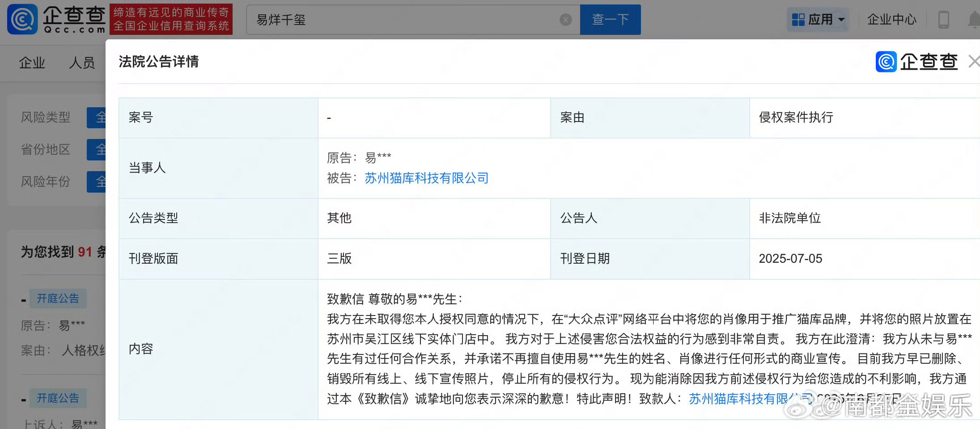Switch to the 企业 tab
Image resolution: width=980 pixels, height=429 pixels.
click(32, 63)
